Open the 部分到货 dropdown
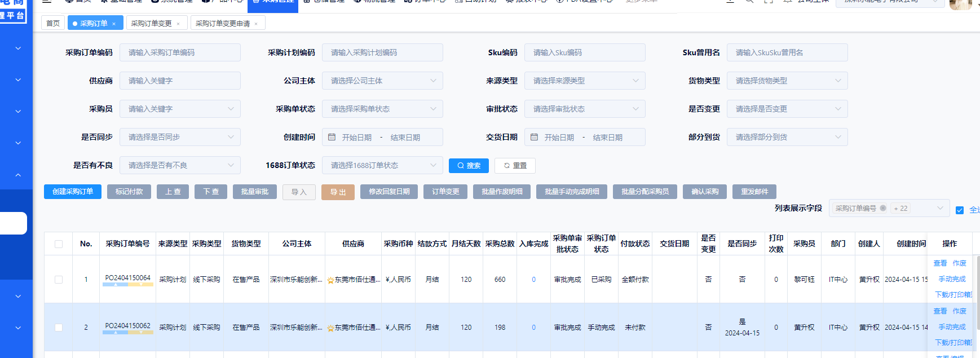 point(787,137)
